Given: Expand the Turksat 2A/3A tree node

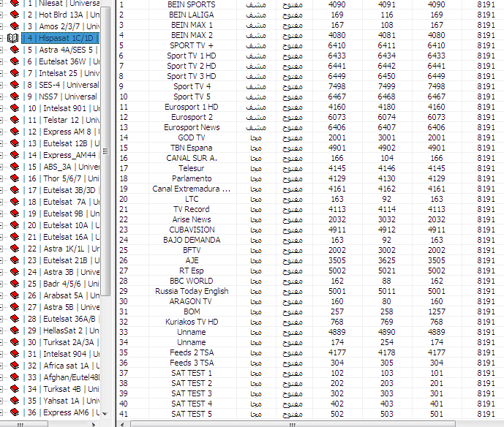Looking at the screenshot, I should coord(1,342).
